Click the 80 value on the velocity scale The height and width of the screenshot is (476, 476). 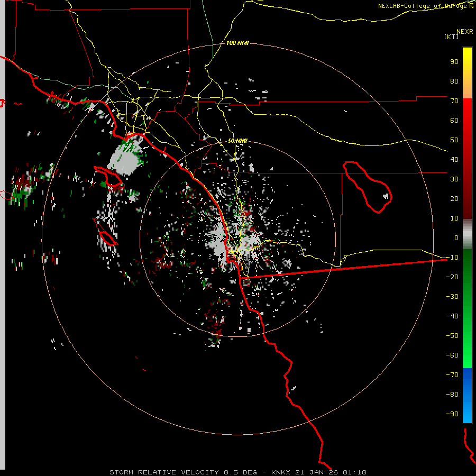[454, 81]
